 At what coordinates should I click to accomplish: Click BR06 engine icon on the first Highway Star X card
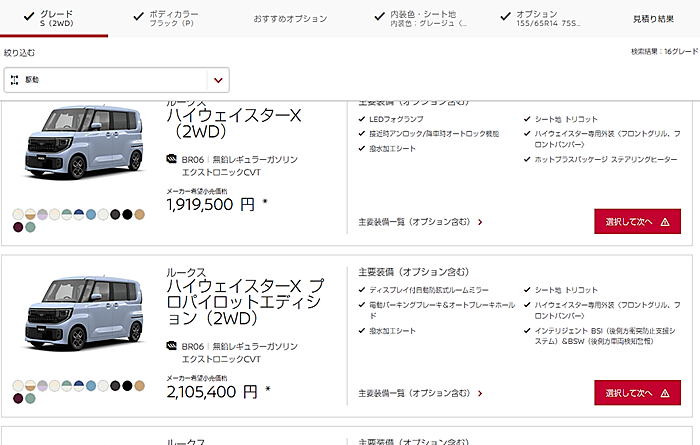[x=172, y=159]
